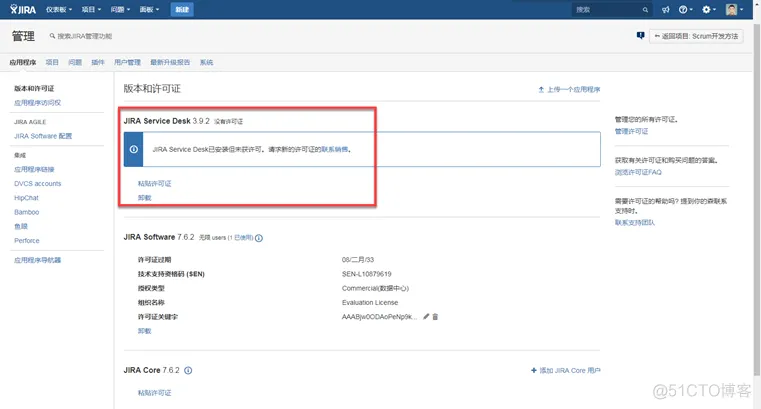This screenshot has height=409, width=761.
Task: Open 应用程序访问权 in the sidebar
Action: (x=37, y=102)
